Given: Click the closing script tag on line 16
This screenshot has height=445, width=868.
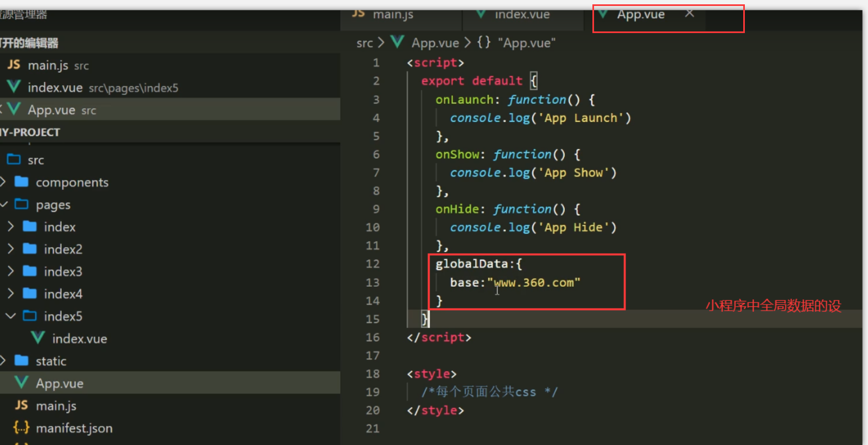Looking at the screenshot, I should [439, 337].
